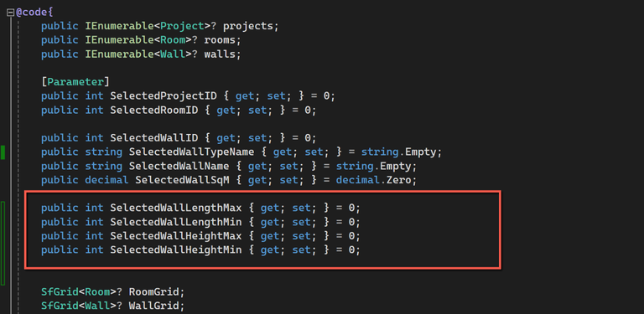
Task: Click the @code keyword
Action: tap(32, 13)
